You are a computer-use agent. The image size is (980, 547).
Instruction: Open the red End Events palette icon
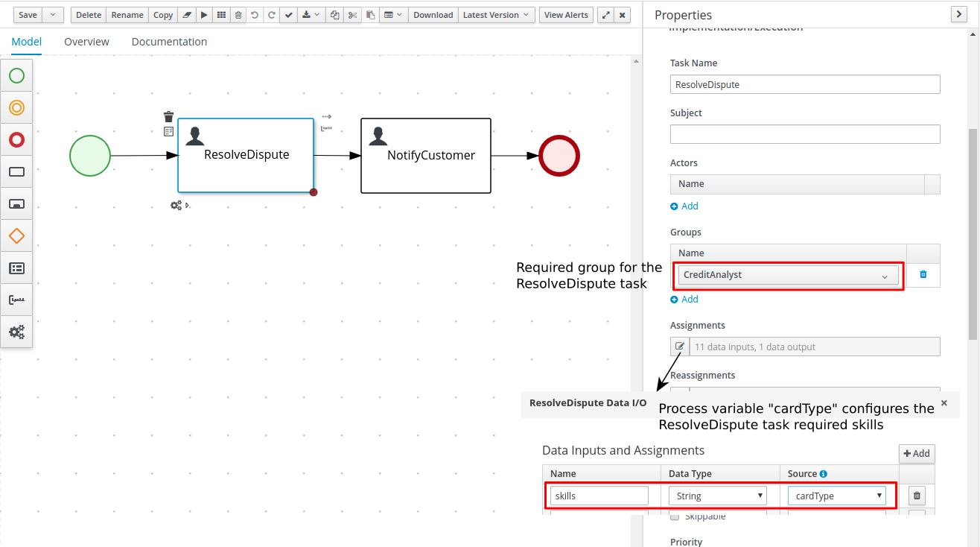16,140
